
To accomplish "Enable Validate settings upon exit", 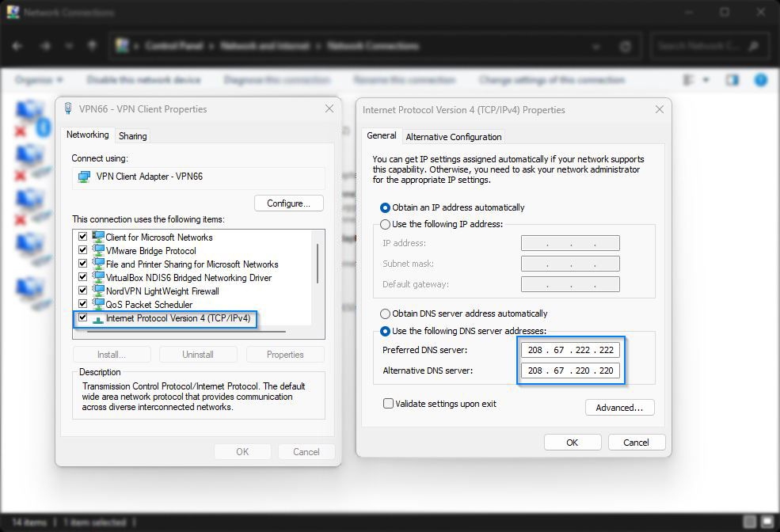I will 388,403.
